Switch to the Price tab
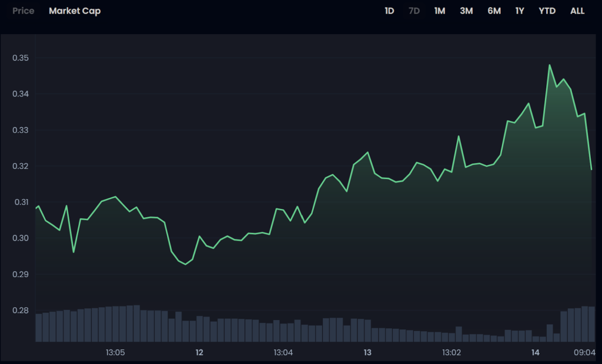The width and height of the screenshot is (602, 364). (x=24, y=11)
